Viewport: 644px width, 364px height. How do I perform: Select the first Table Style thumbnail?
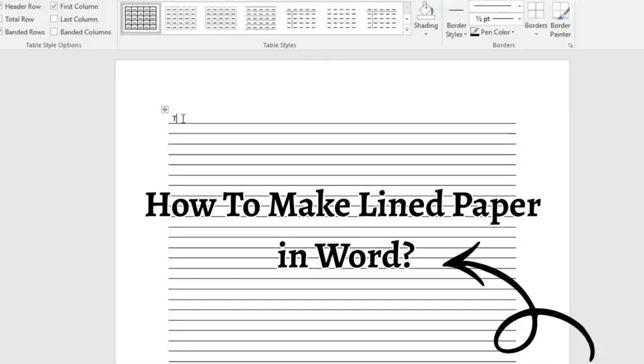point(140,17)
